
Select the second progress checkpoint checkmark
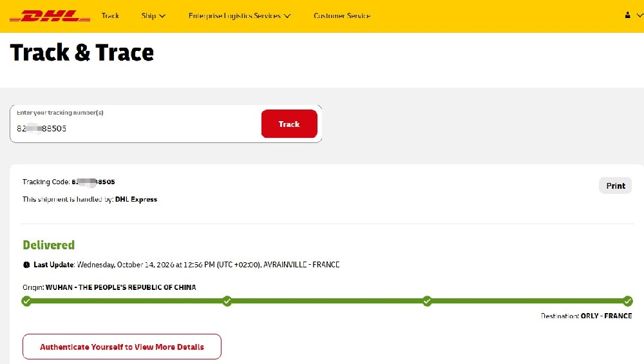coord(227,301)
